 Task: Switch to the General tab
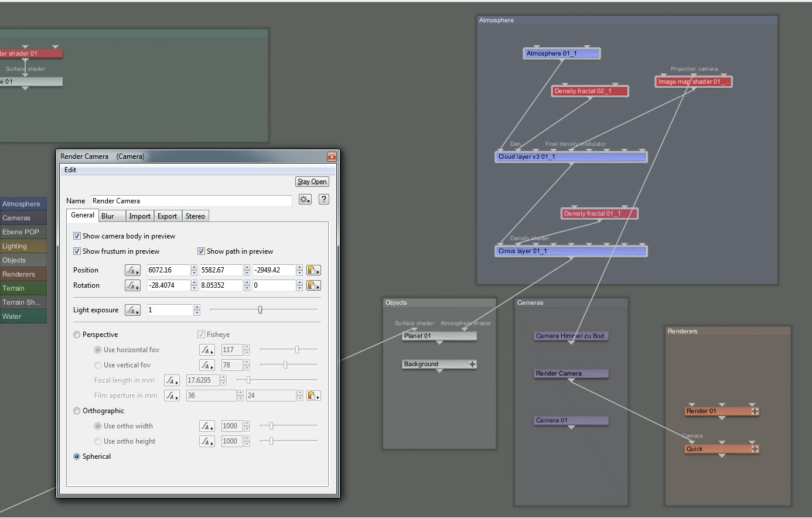pos(83,216)
